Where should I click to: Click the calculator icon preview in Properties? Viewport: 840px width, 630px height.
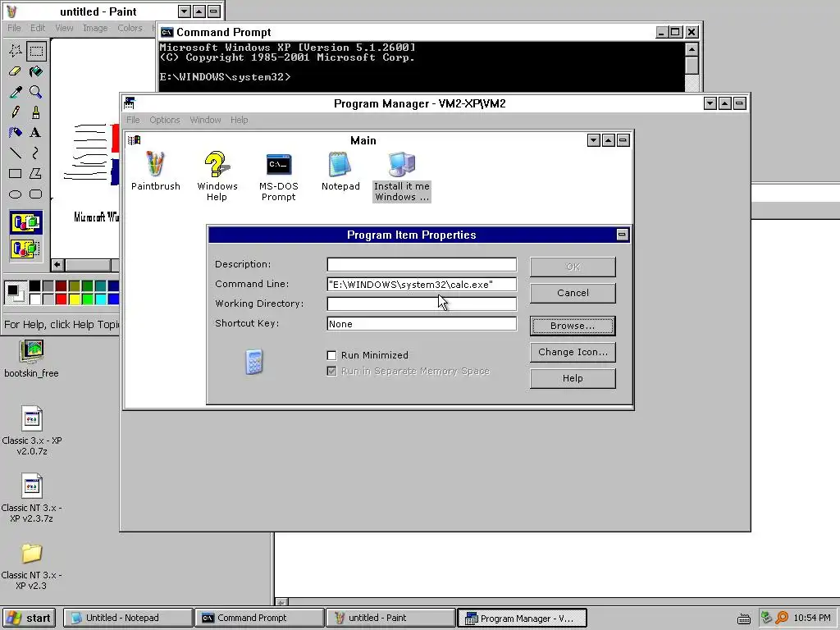click(254, 362)
